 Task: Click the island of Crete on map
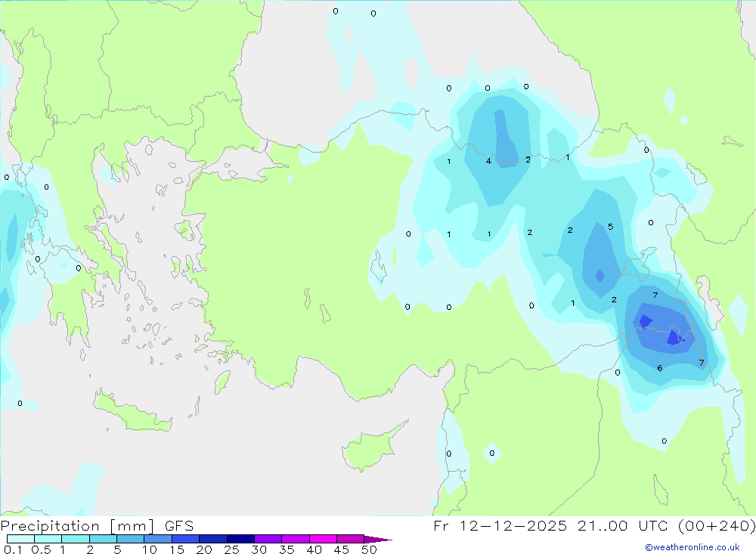[x=132, y=412]
